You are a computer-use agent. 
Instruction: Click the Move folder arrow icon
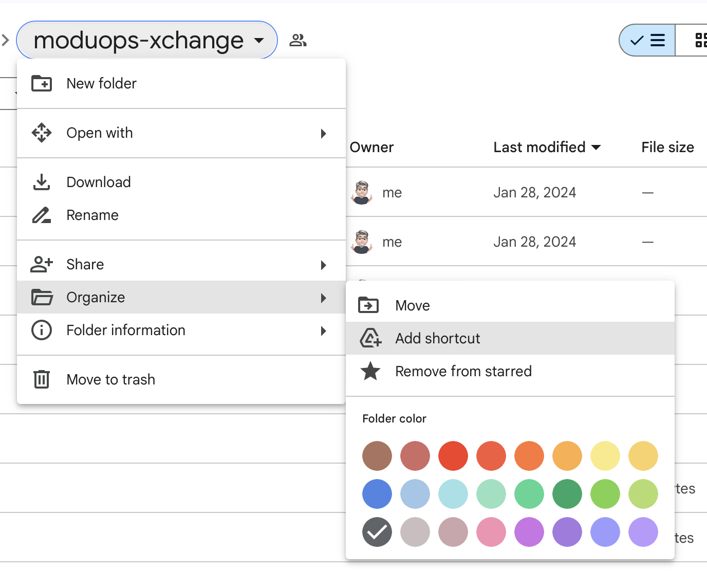tap(368, 305)
